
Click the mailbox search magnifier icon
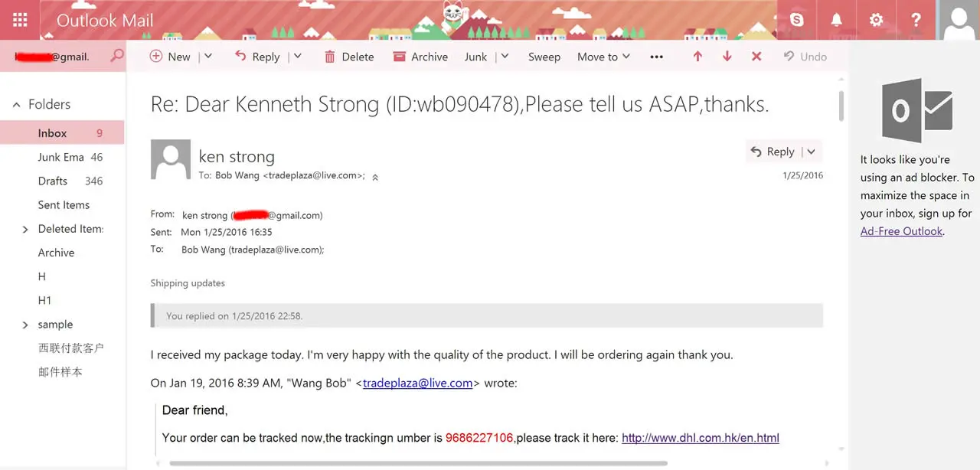pos(117,56)
